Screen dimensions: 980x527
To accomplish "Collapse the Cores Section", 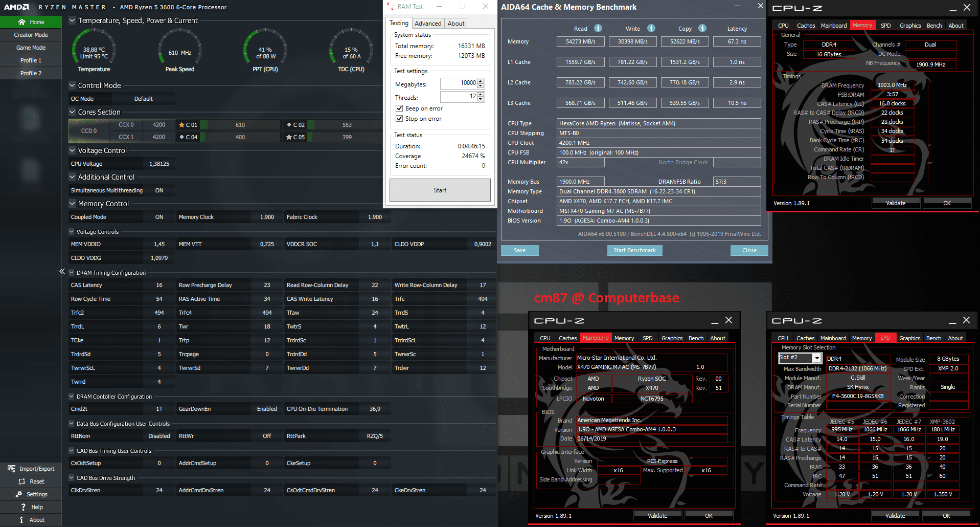I will (x=72, y=112).
